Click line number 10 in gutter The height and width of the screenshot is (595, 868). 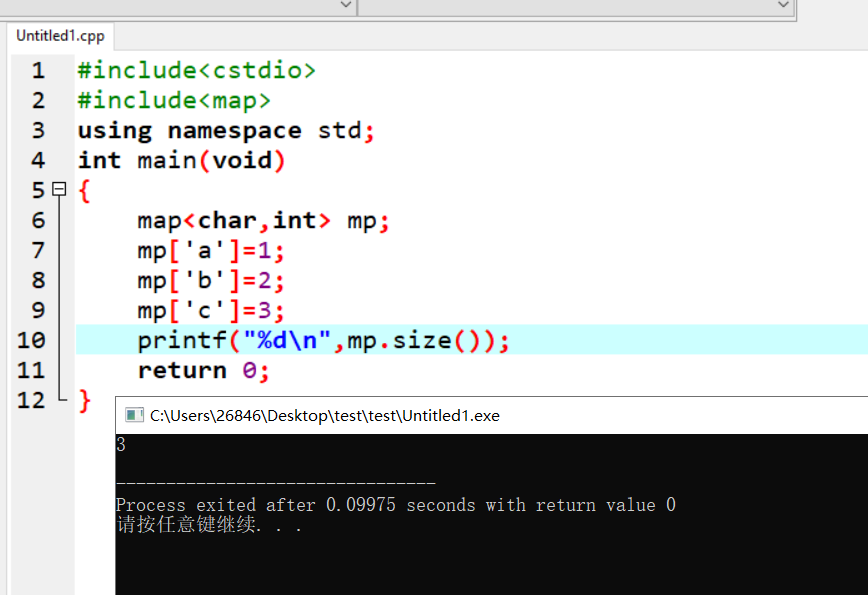(31, 340)
